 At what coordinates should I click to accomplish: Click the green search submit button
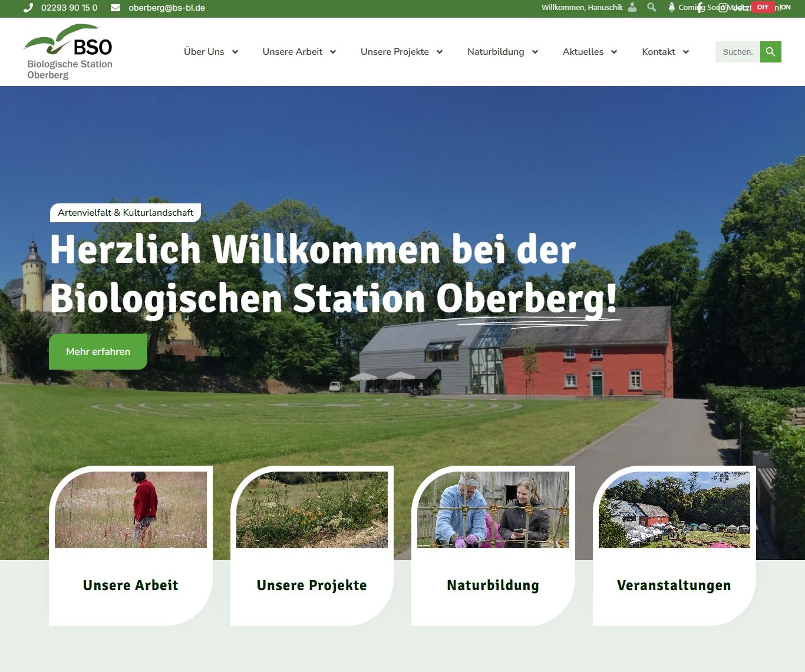tap(770, 52)
